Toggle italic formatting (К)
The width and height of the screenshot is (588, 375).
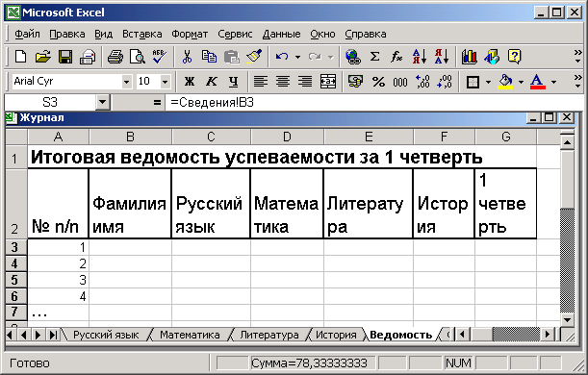(212, 82)
